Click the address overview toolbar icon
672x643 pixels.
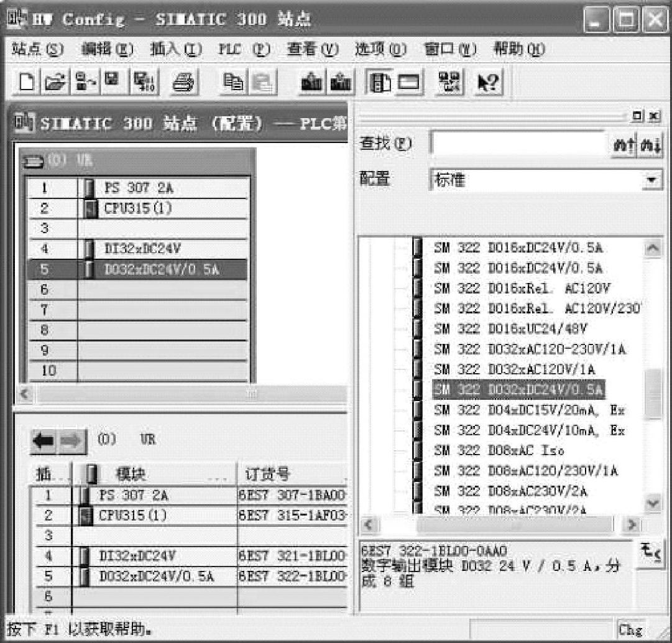(x=449, y=81)
